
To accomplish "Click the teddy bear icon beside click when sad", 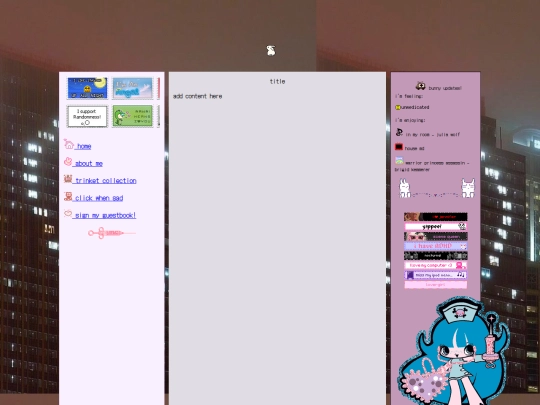I will tap(68, 196).
